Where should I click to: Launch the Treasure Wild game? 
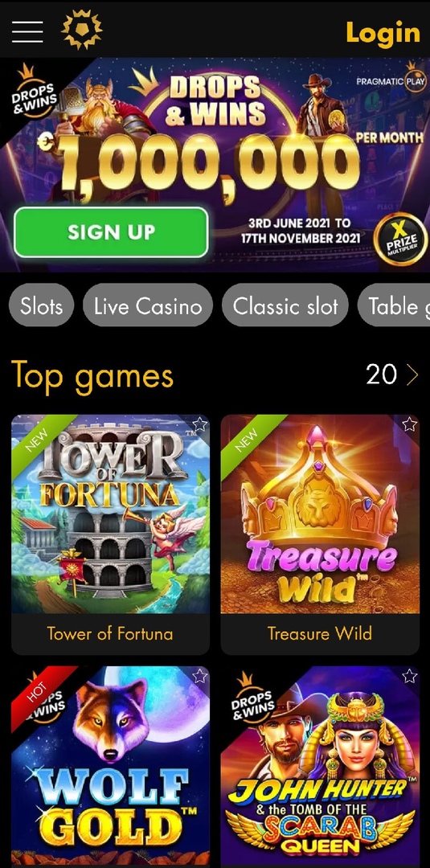point(320,514)
